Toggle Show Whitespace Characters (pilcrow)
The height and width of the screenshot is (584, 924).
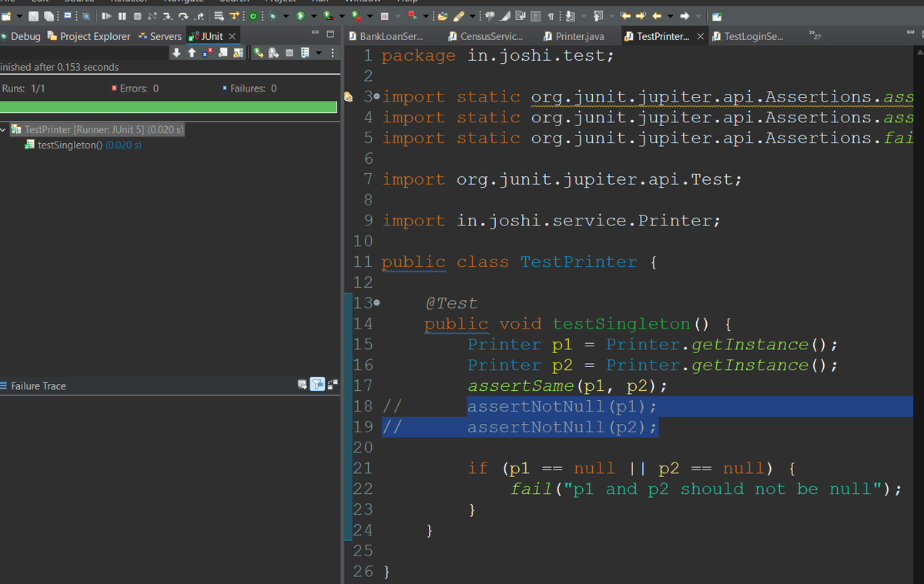pos(551,15)
